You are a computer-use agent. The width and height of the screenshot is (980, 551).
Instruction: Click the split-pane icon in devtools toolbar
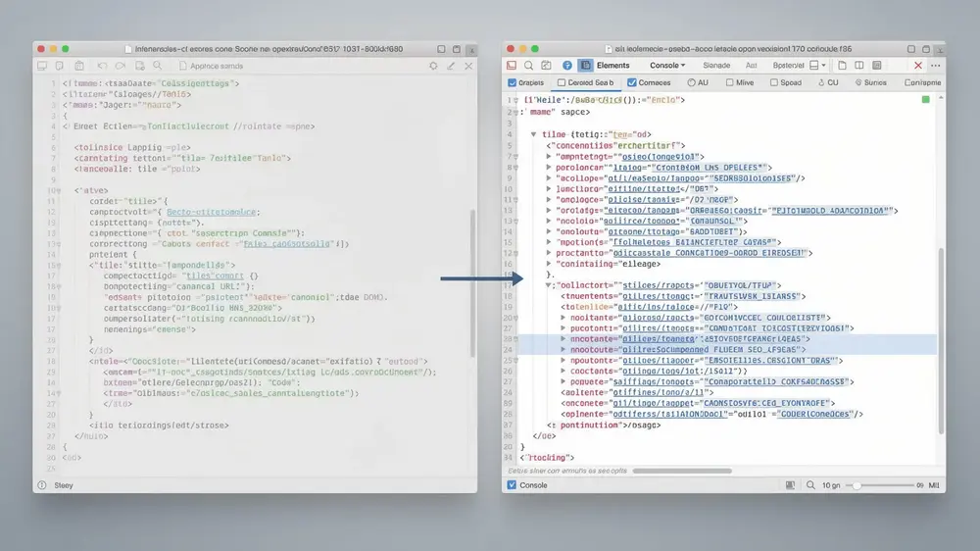pyautogui.click(x=859, y=65)
